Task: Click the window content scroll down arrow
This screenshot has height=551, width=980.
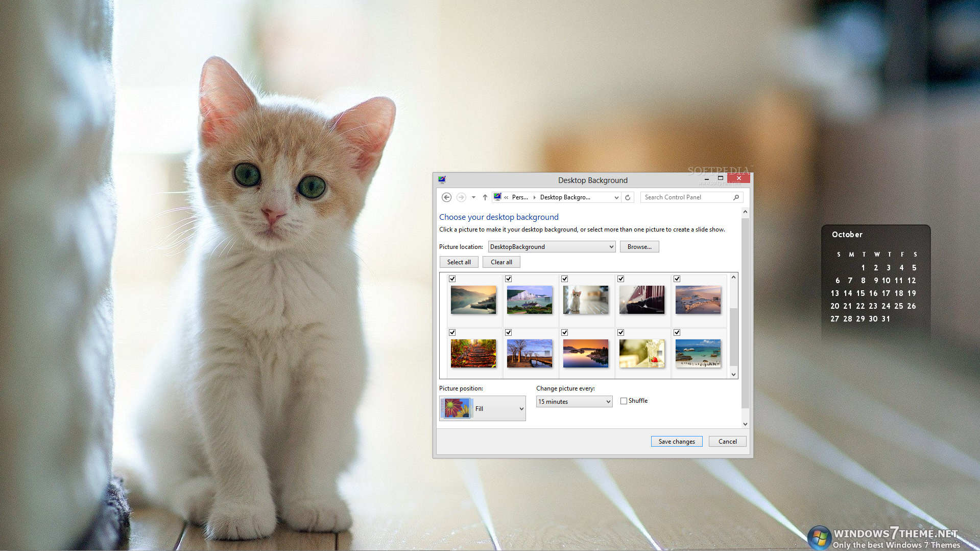Action: pyautogui.click(x=745, y=424)
